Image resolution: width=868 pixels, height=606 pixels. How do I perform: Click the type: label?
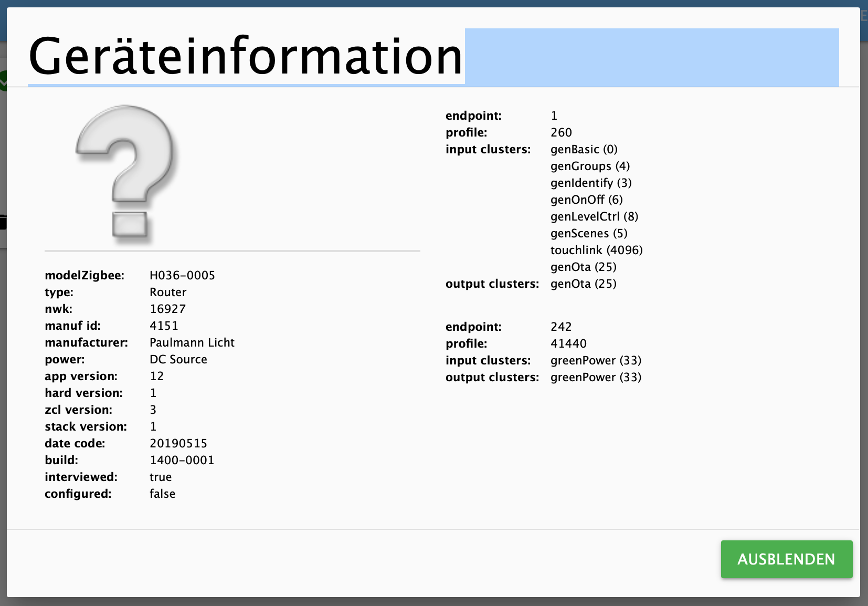[59, 292]
